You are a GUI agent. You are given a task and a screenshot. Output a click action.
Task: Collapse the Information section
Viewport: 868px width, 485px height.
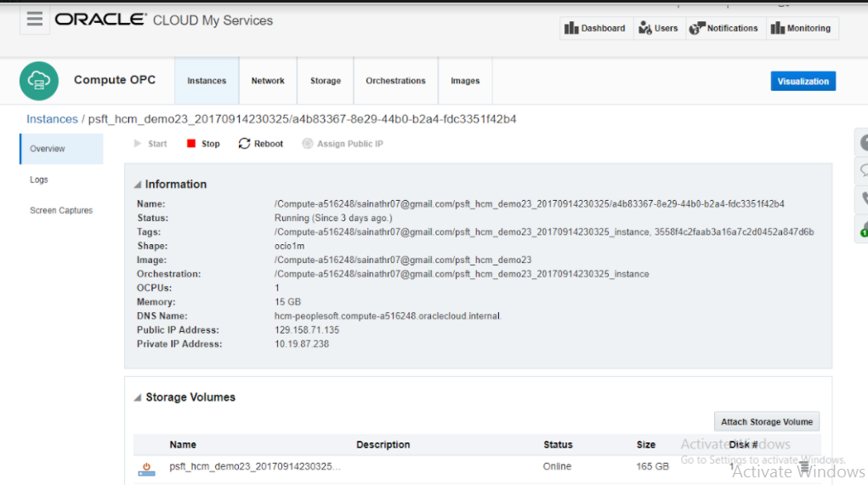pos(138,185)
